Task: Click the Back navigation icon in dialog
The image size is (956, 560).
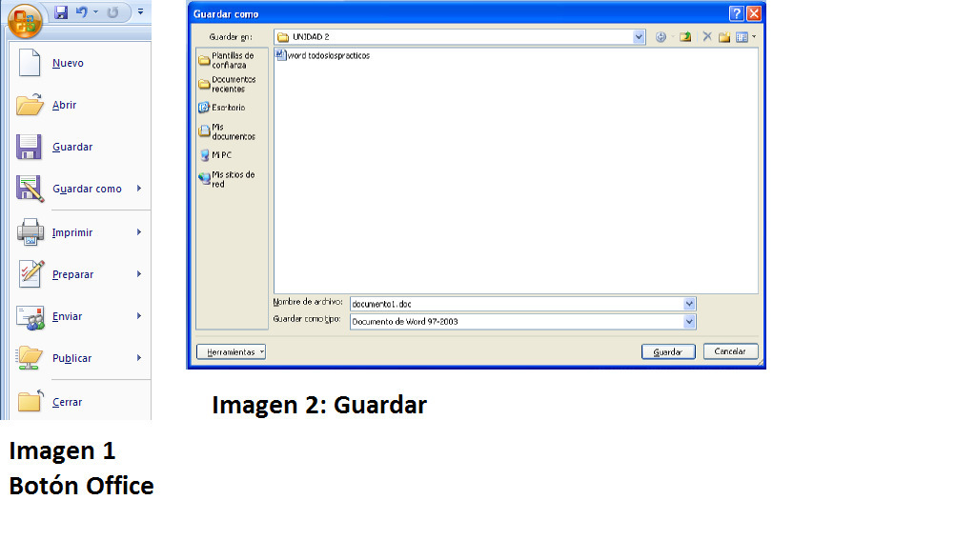Action: (661, 37)
